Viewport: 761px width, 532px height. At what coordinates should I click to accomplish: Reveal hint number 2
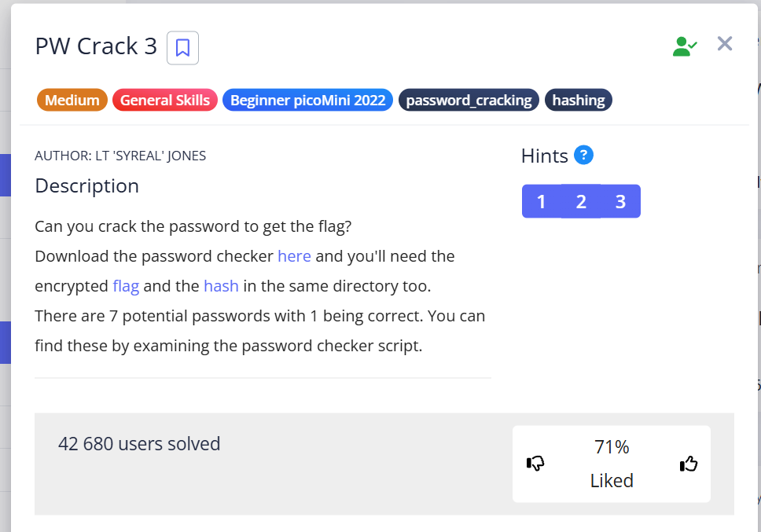(x=581, y=201)
